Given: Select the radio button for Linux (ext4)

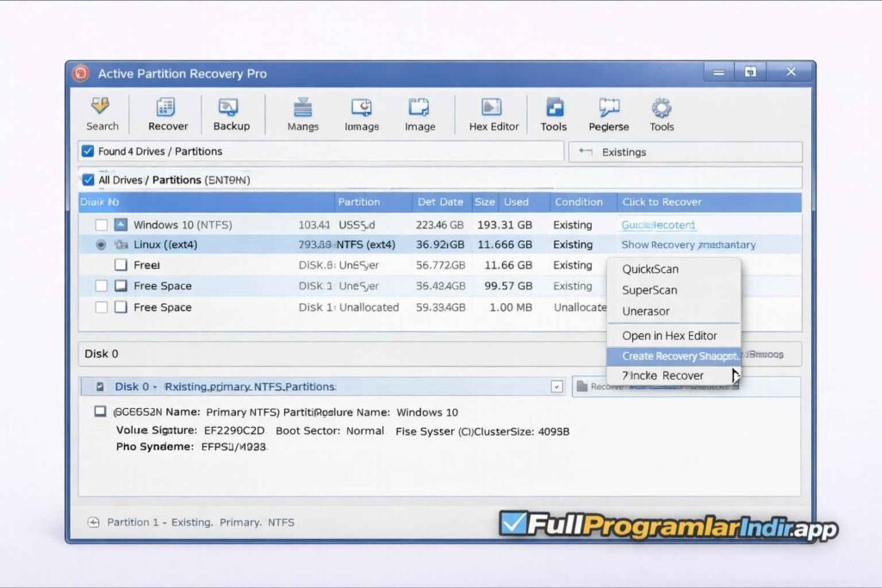Looking at the screenshot, I should pos(100,244).
